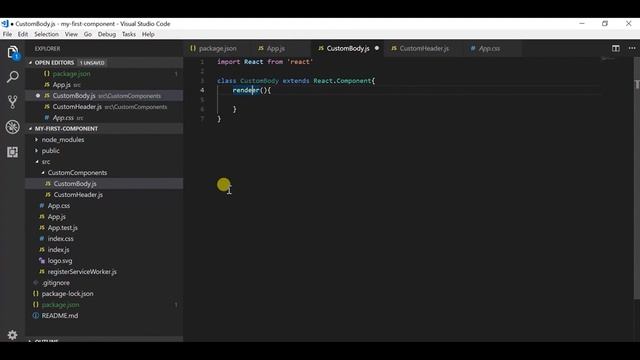Open package-lock.json in the file tree

(67, 293)
